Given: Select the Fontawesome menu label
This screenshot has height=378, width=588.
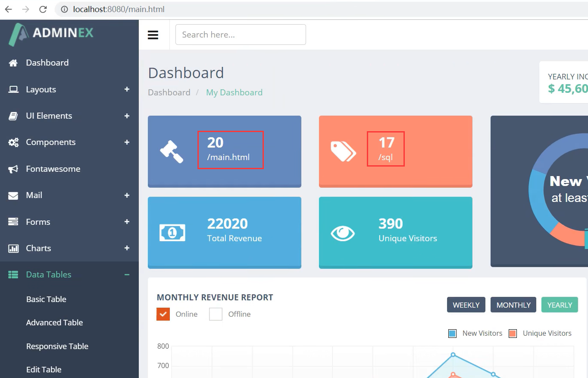Looking at the screenshot, I should 53,169.
